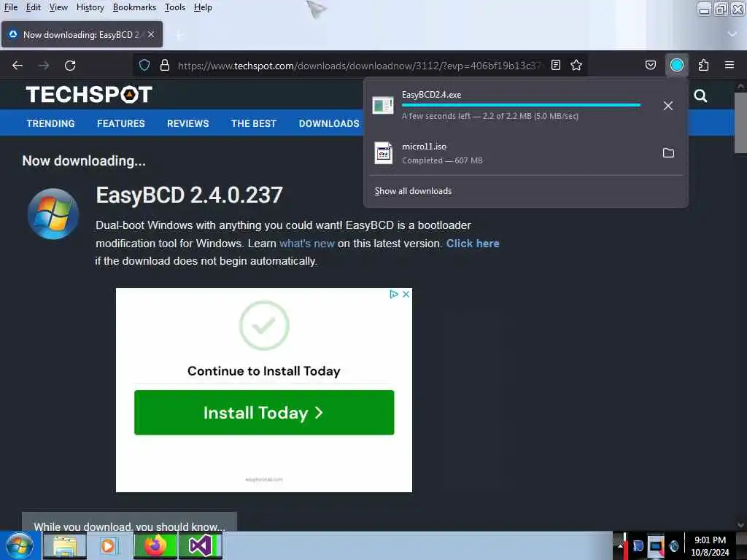Screen dimensions: 747x560
Task: Open the Windows Start orb
Action: coord(20,545)
